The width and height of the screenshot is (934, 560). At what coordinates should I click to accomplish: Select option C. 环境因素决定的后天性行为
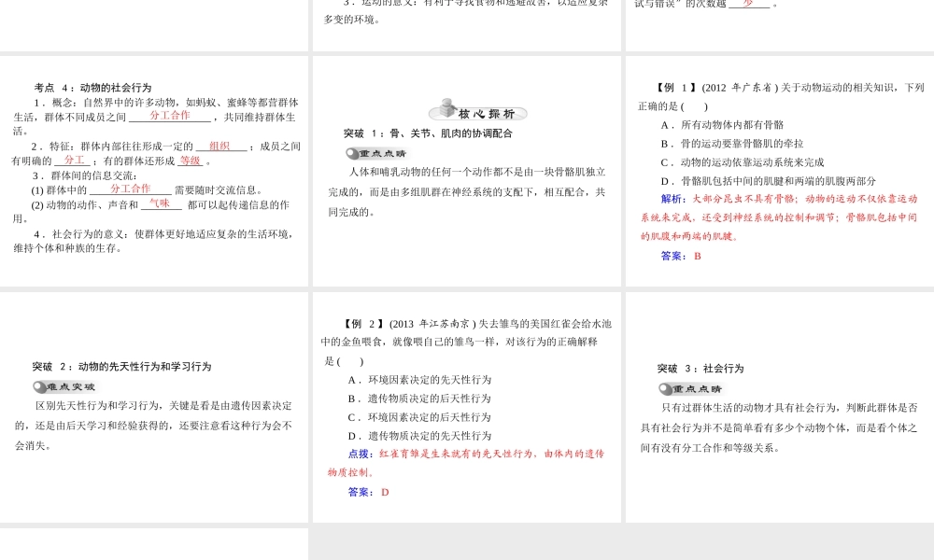[x=420, y=417]
